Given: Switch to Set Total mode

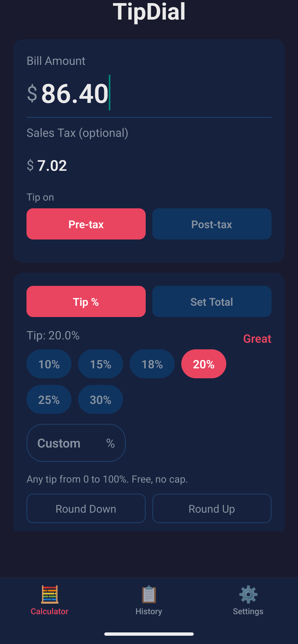Looking at the screenshot, I should pyautogui.click(x=212, y=302).
